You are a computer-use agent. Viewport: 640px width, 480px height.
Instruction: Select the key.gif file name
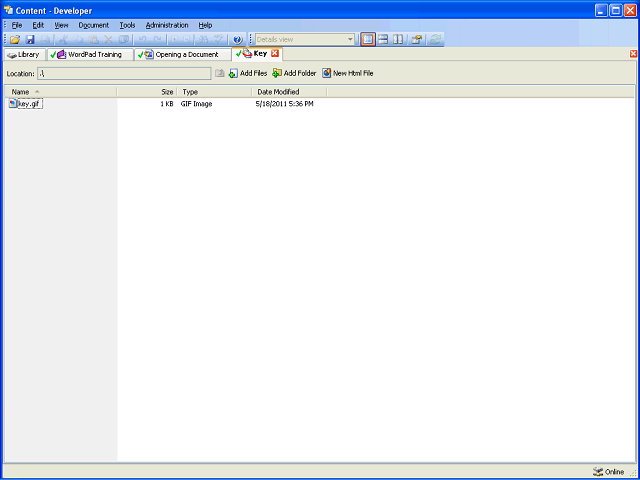coord(30,104)
